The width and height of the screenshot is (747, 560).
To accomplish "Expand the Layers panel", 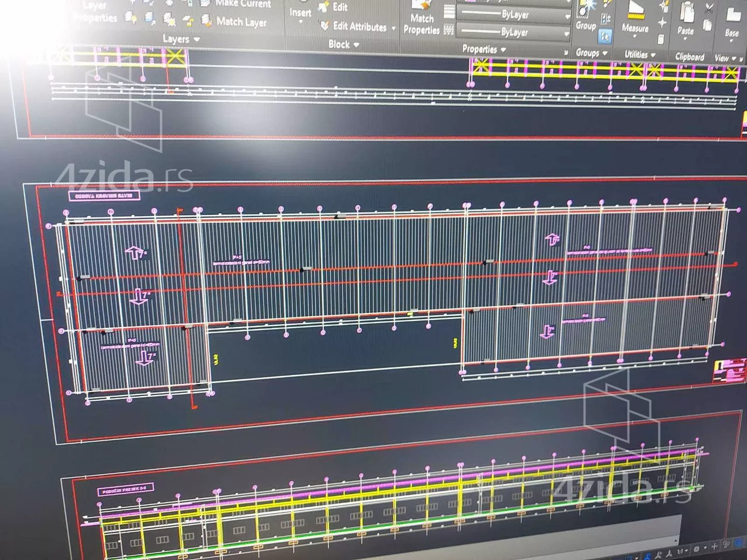I will coord(181,39).
